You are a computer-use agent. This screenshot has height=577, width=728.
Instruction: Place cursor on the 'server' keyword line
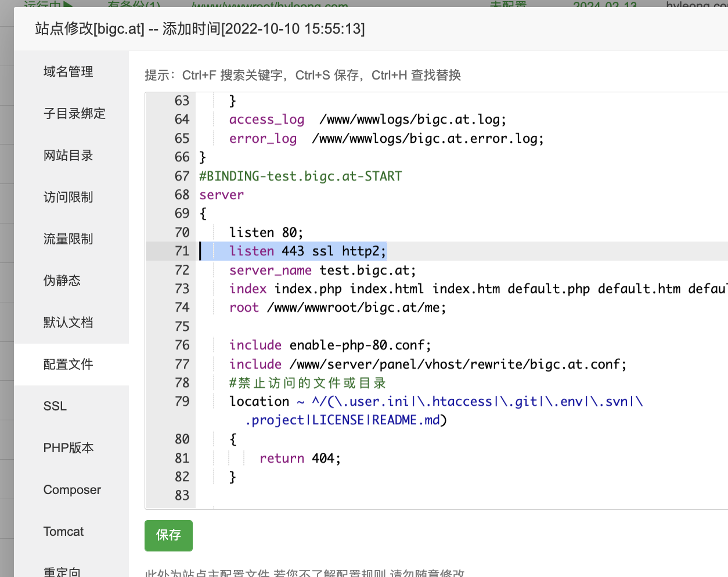[221, 194]
